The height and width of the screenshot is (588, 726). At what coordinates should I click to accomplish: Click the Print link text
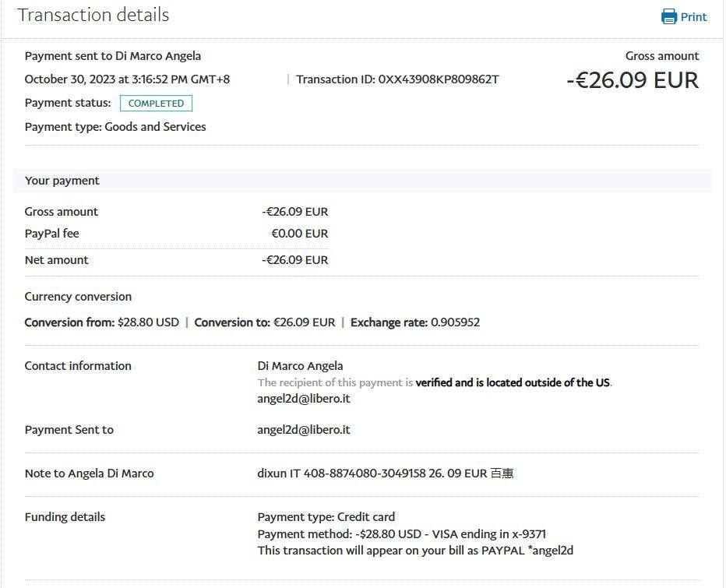(x=693, y=17)
